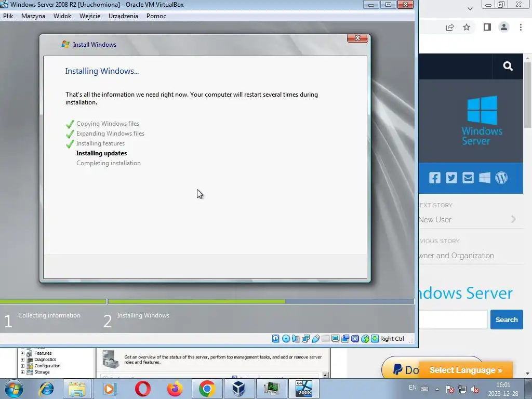Click the optical disc indicator in VirtualBox status bar
The width and height of the screenshot is (532, 399).
click(x=286, y=338)
